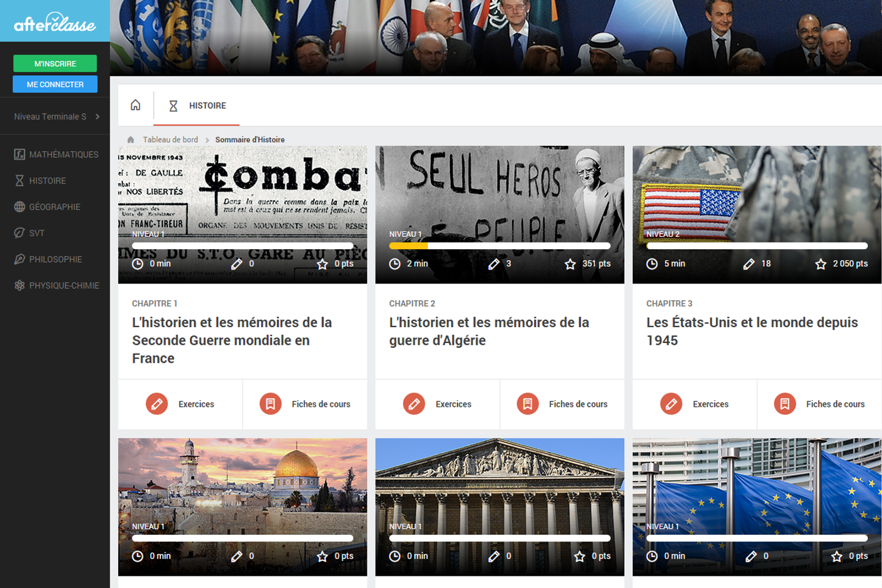Click the breadcrumb chevron after Tableau de bord

[207, 140]
